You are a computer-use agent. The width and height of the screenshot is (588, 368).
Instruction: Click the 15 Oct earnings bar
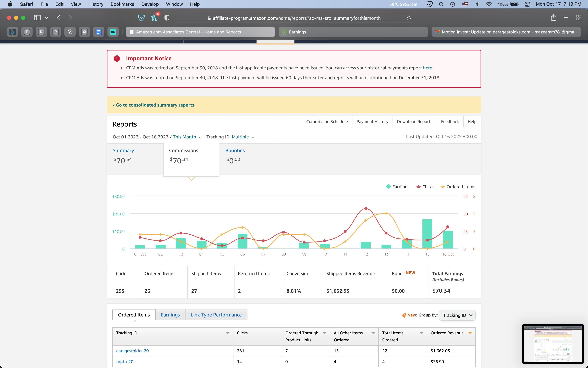pos(427,234)
